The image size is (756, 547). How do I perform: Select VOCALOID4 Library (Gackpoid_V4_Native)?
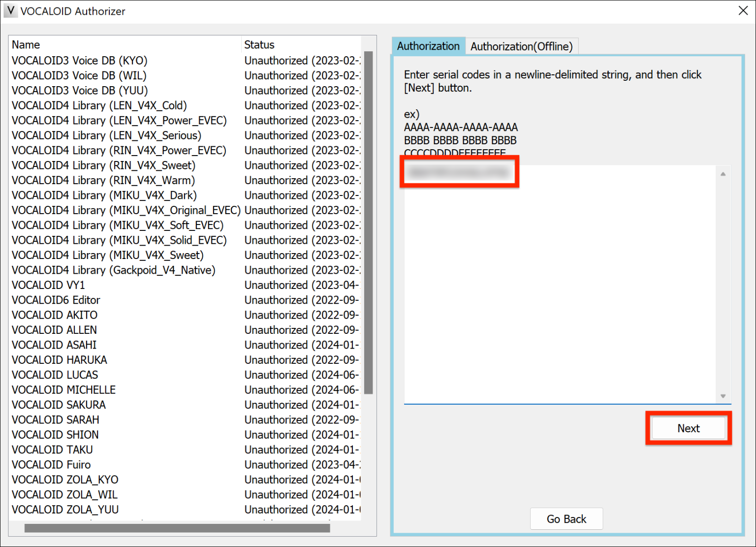pyautogui.click(x=113, y=270)
